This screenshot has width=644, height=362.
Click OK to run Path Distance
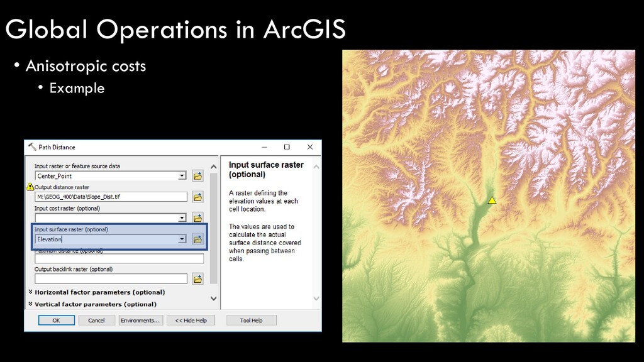click(57, 320)
